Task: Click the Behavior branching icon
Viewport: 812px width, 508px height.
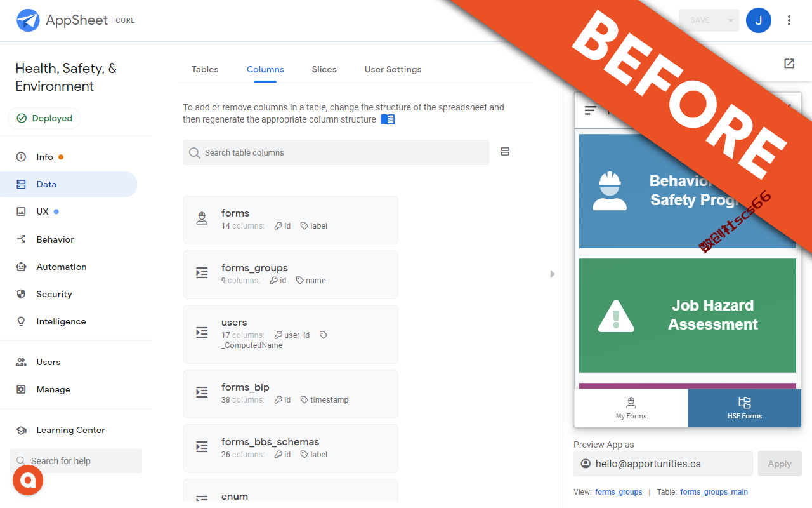Action: tap(21, 239)
